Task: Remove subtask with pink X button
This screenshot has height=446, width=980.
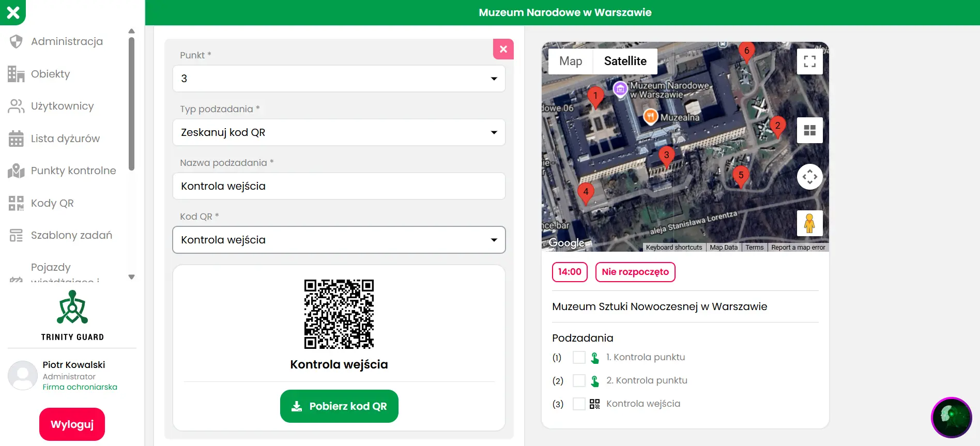Action: [503, 49]
